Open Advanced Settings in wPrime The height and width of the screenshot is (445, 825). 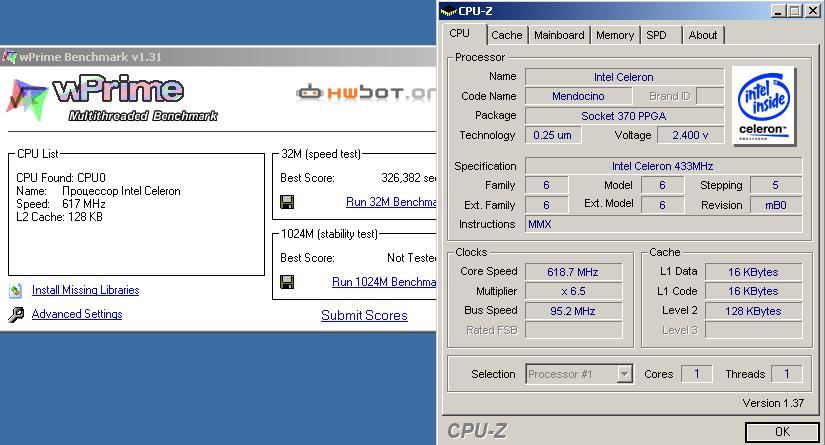point(77,314)
